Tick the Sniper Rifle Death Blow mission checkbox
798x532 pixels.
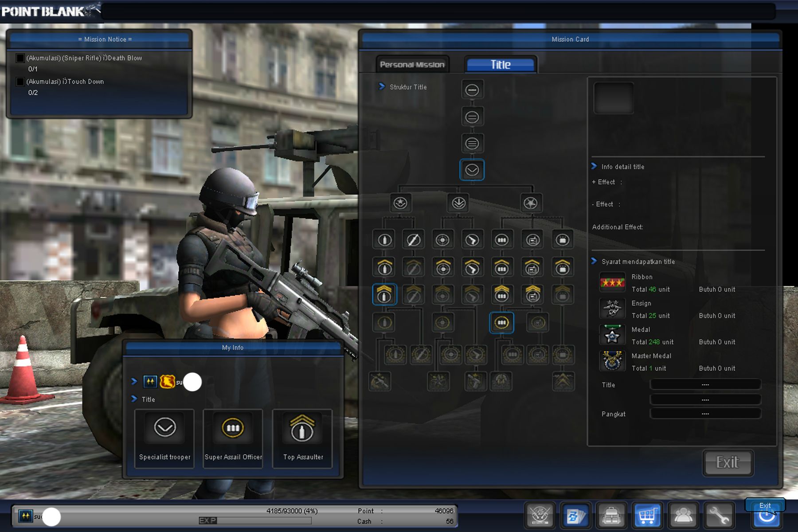tap(20, 58)
